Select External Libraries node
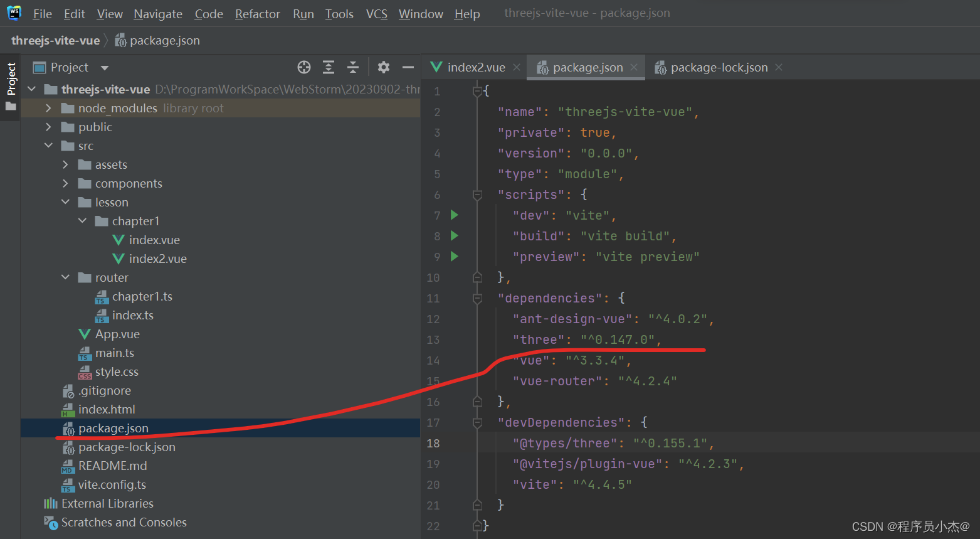 click(x=107, y=503)
